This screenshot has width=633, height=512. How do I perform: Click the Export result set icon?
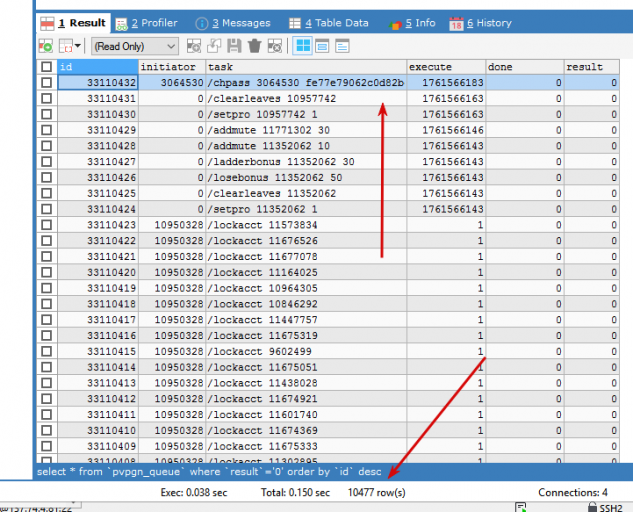(46, 46)
